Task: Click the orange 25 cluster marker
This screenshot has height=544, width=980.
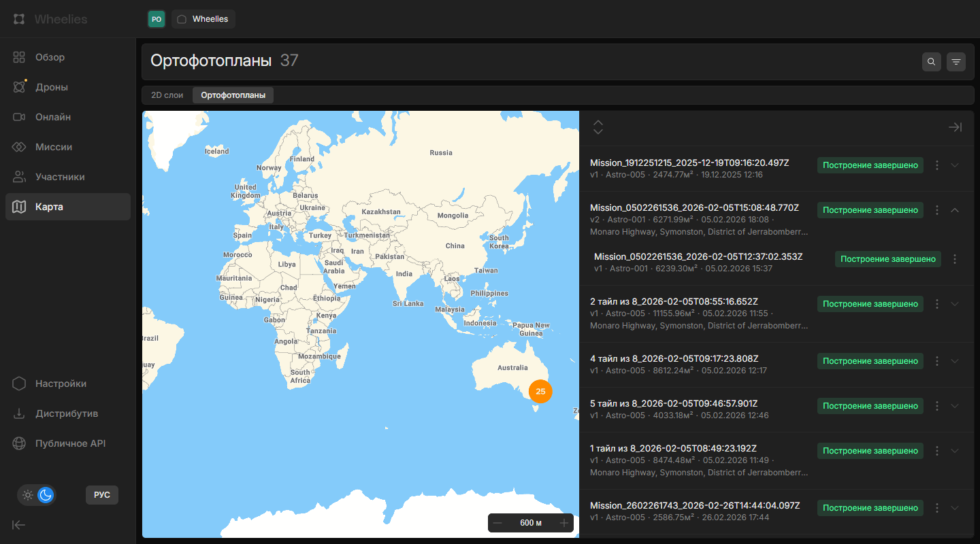Action: pos(540,392)
